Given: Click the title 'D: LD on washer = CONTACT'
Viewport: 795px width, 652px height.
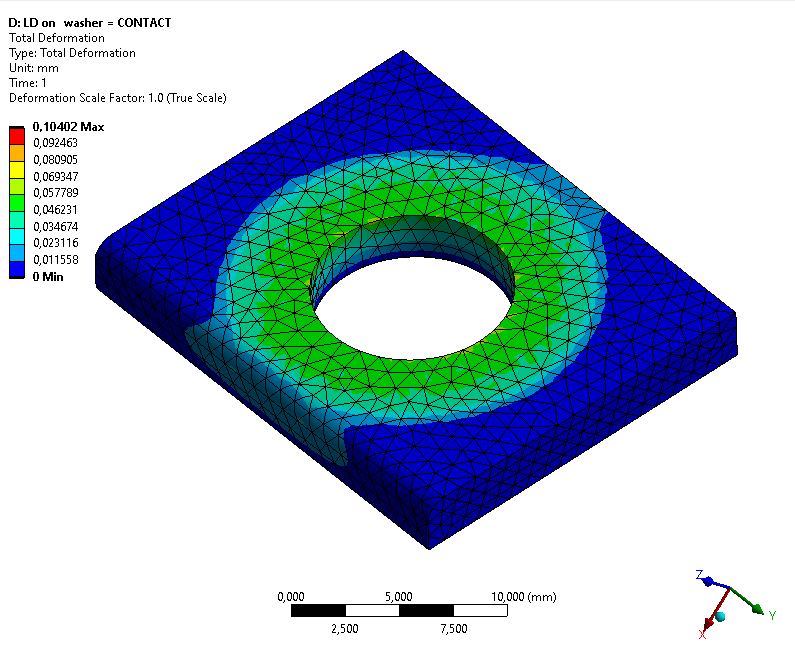Looking at the screenshot, I should pos(90,23).
